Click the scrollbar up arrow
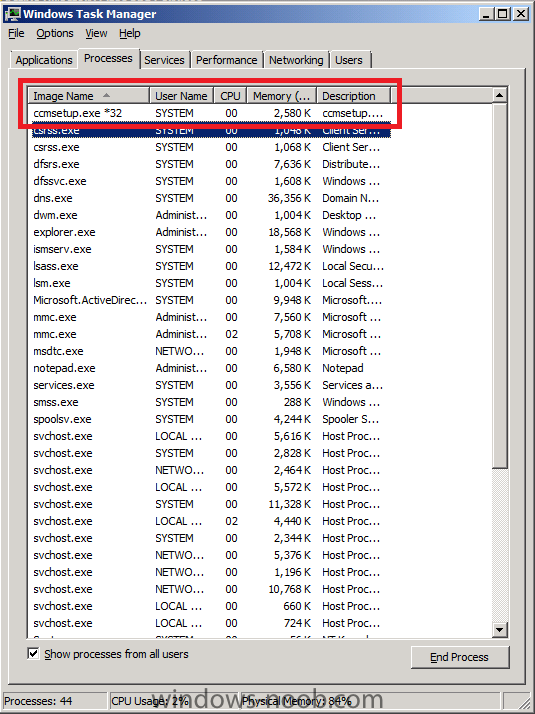This screenshot has height=714, width=535. click(499, 95)
